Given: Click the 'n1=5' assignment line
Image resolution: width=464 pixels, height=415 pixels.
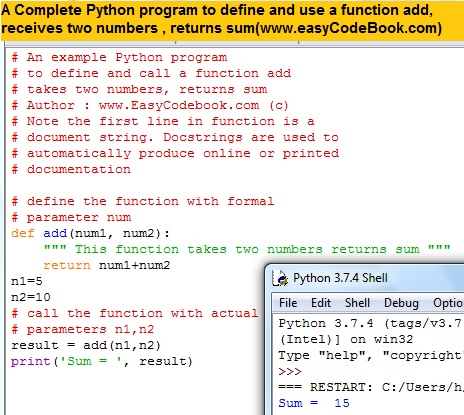Looking at the screenshot, I should (x=27, y=281).
